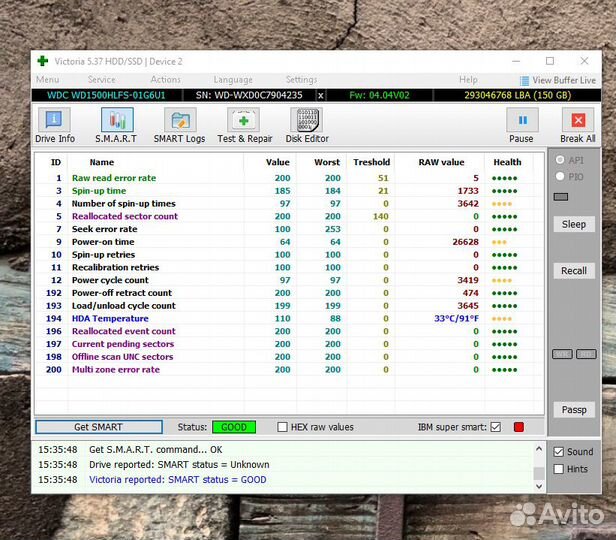This screenshot has width=616, height=540.
Task: Click the ID column header
Action: 56,162
